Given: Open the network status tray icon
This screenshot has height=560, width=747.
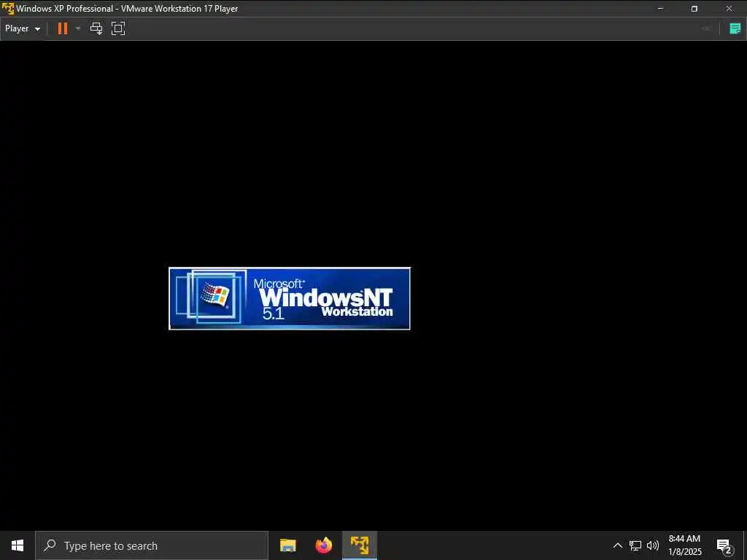Looking at the screenshot, I should click(635, 545).
